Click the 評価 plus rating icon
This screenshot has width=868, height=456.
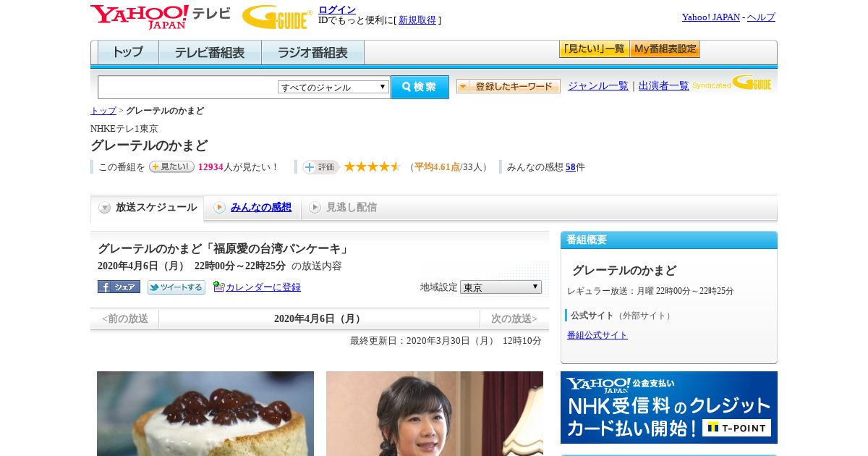(320, 167)
